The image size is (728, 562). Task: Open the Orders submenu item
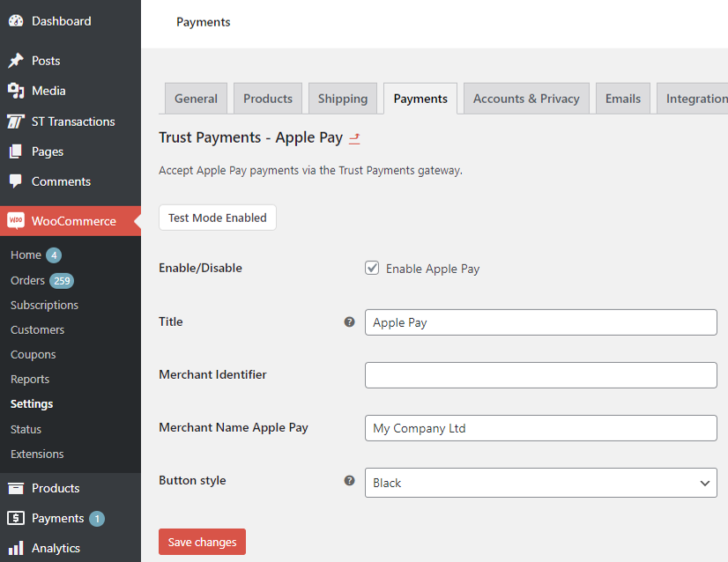tap(27, 280)
